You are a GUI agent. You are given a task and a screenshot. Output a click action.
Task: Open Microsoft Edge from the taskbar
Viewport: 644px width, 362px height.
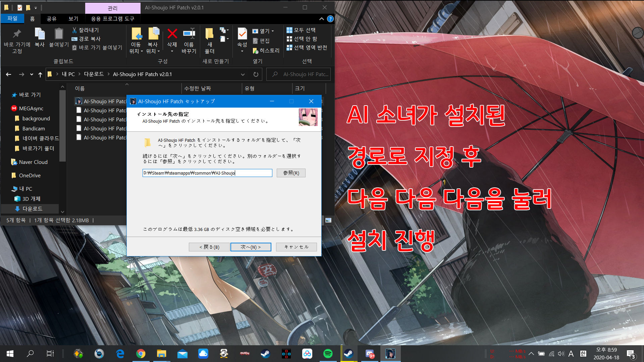[120, 354]
